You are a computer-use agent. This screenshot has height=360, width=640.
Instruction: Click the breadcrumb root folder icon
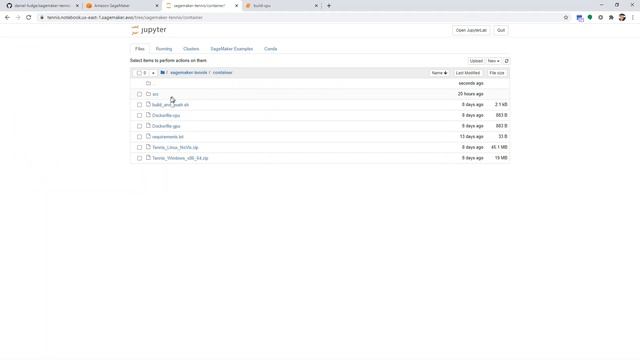(x=162, y=73)
